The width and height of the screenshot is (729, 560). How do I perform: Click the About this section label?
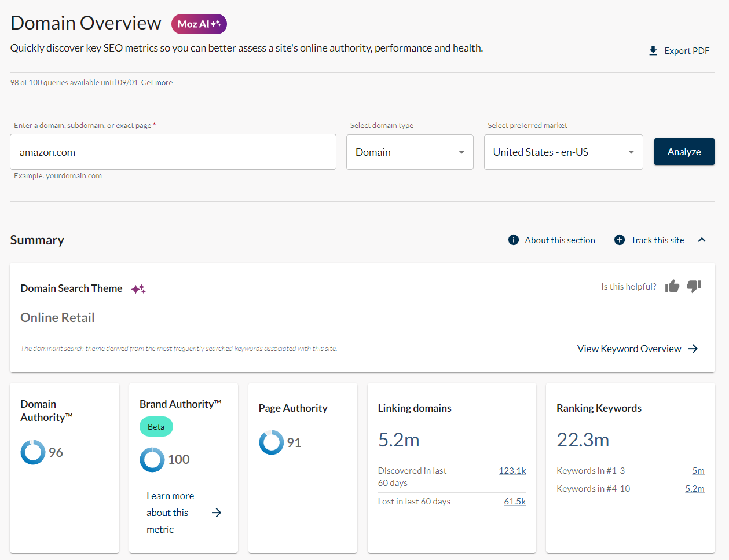click(560, 240)
